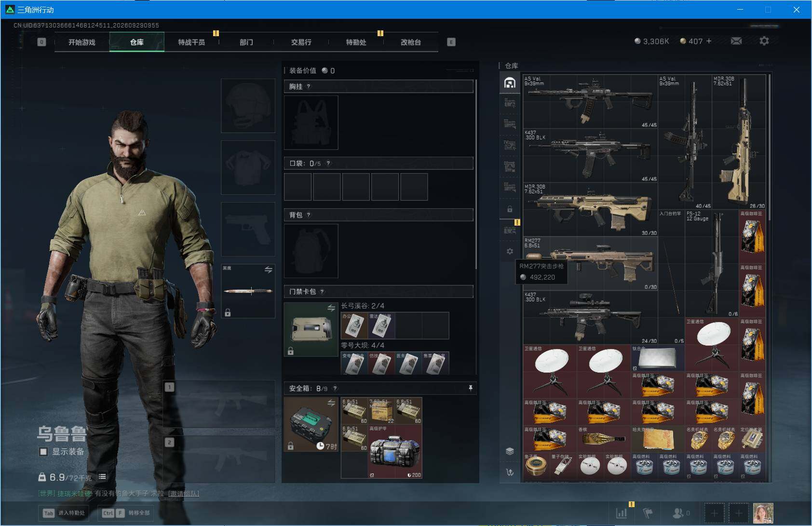812x526 pixels.
Task: Select the 钛合金 metal plate item
Action: click(658, 358)
